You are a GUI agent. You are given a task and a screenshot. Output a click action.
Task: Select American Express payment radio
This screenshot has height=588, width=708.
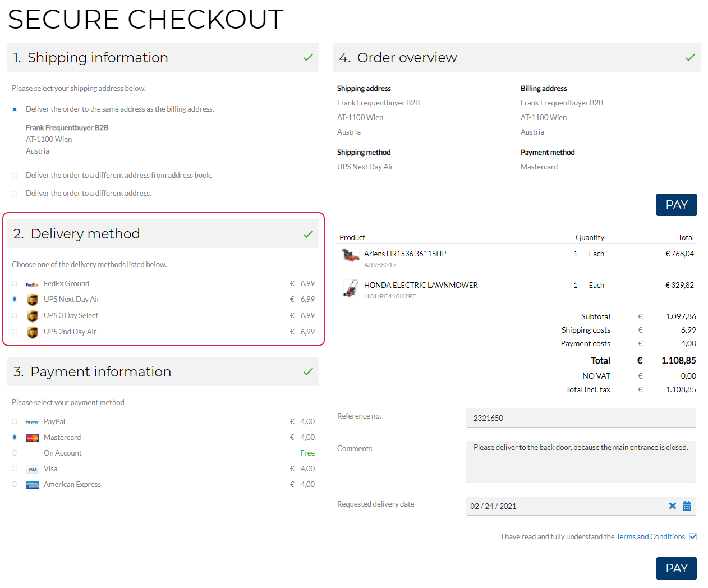[x=15, y=484]
